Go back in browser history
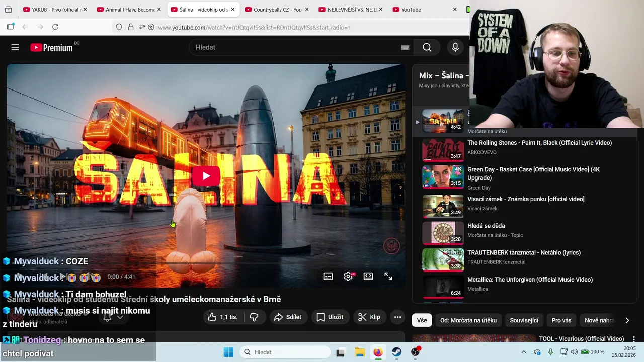 coord(25,27)
